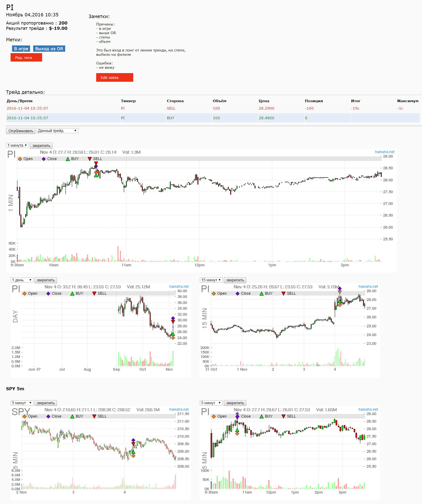Image resolution: width=422 pixels, height=504 pixels.
Task: Click the 'Edit notes' button
Action: (114, 78)
